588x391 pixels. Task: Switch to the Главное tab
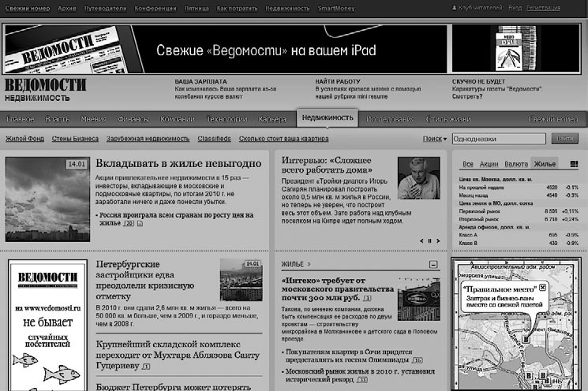[x=21, y=119]
